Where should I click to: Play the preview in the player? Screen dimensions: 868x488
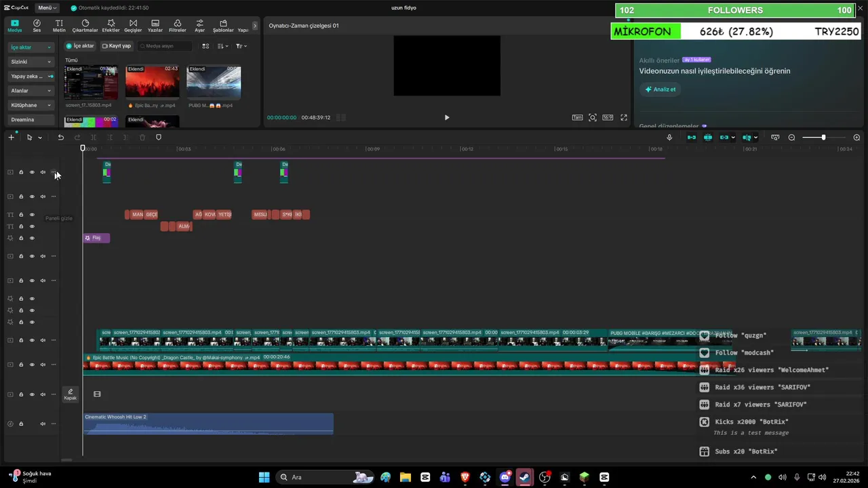(446, 117)
